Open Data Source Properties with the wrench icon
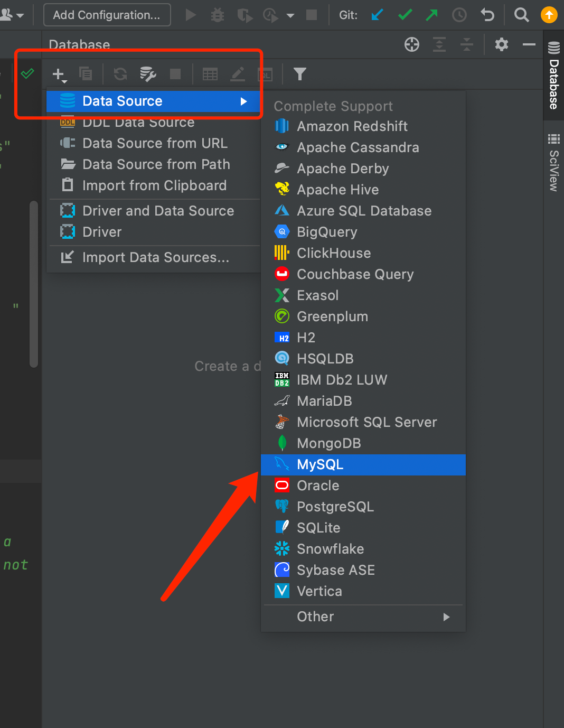564x728 pixels. click(x=147, y=74)
